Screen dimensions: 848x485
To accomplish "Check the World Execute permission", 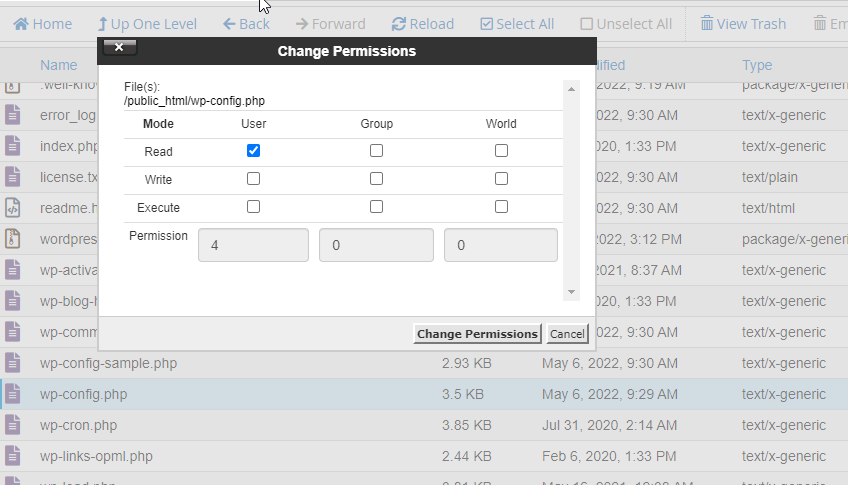I will click(501, 207).
